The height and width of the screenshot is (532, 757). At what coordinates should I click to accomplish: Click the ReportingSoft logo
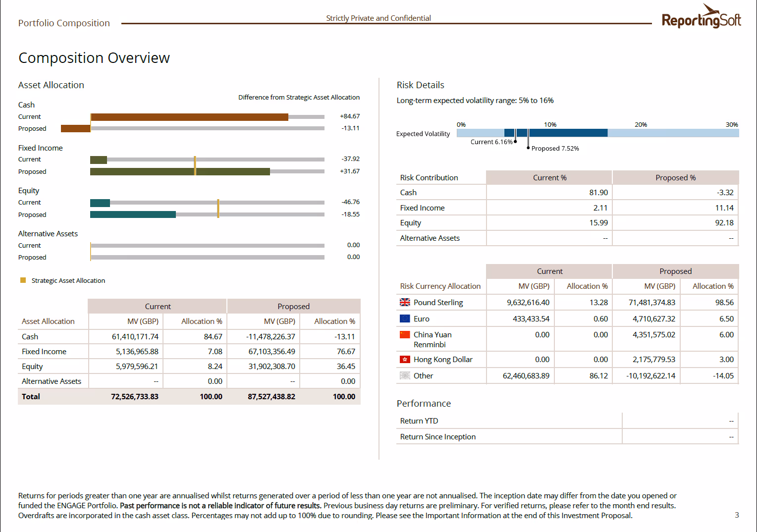(702, 16)
